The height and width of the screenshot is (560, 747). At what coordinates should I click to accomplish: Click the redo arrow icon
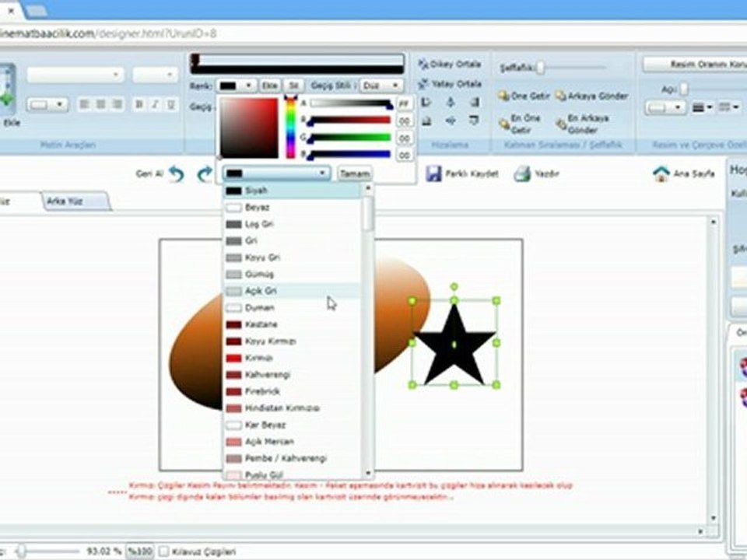click(205, 173)
